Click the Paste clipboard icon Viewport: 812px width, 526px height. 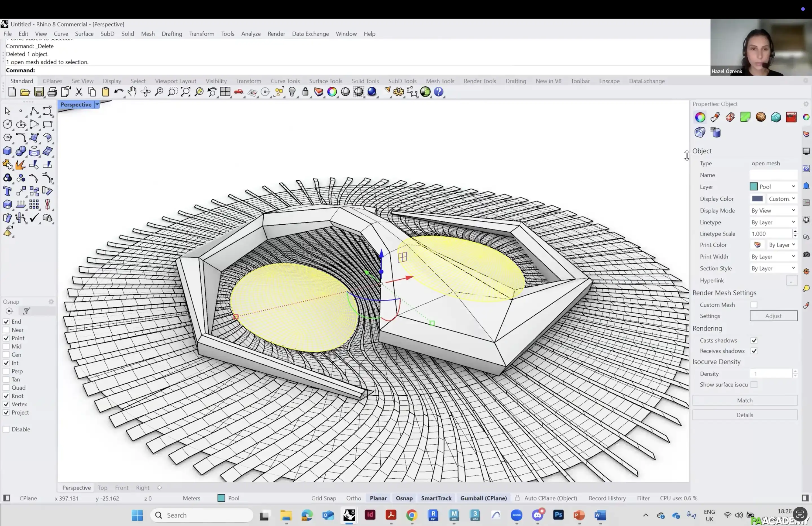click(105, 92)
